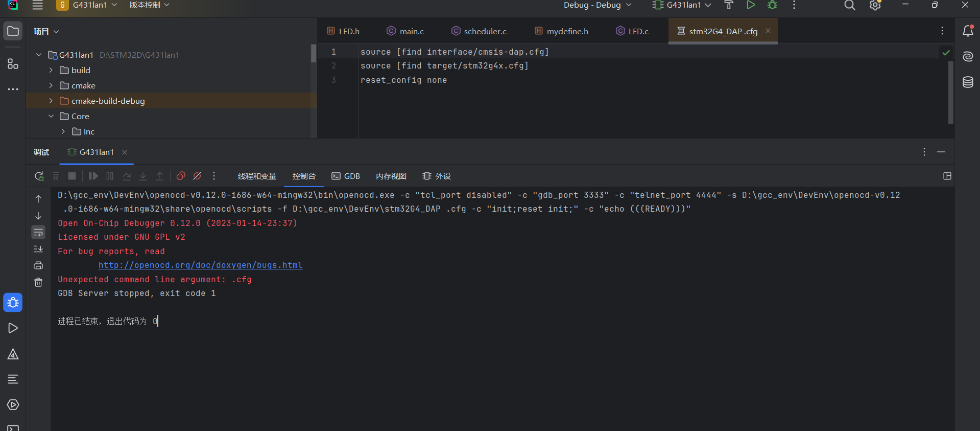This screenshot has width=980, height=431.
Task: Open the Debug - Debug configuration dropdown
Action: 597,5
